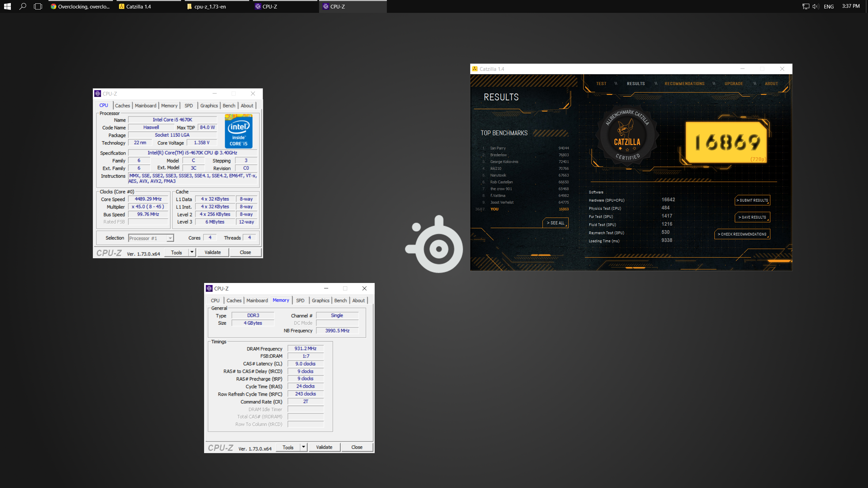The height and width of the screenshot is (488, 868).
Task: Open the ABOUT section in Catzilla
Action: [x=771, y=84]
